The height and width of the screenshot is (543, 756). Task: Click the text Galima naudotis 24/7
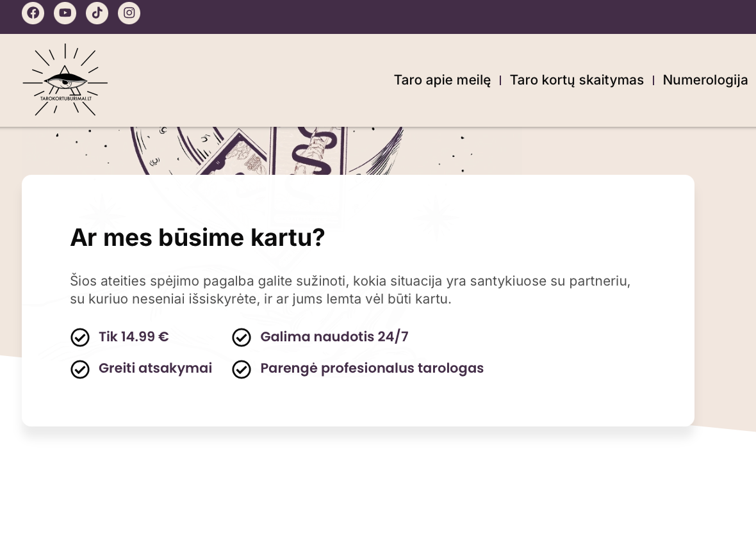334,337
